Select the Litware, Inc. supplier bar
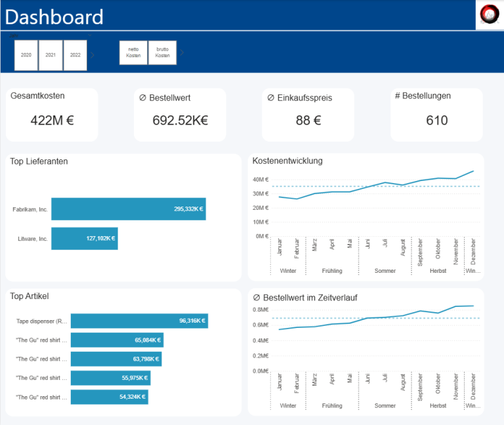Screen dimensions: 504x425 tap(85, 239)
